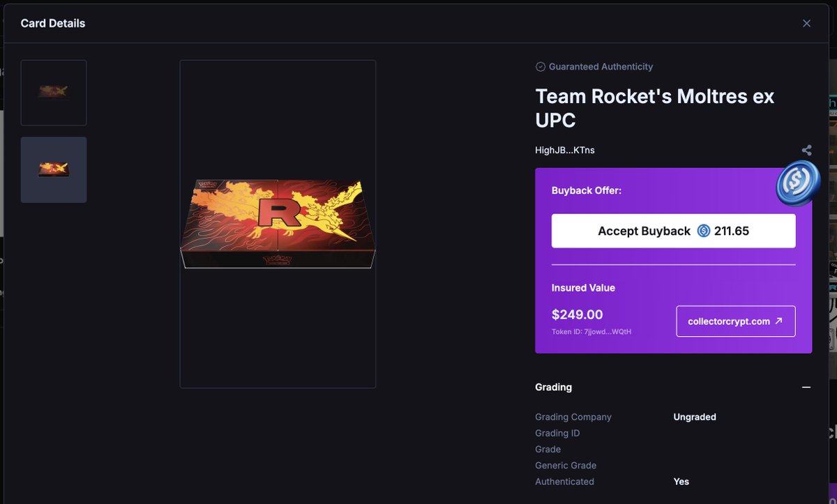This screenshot has height=504, width=837.
Task: Click the Authenticated Yes value
Action: coord(681,482)
